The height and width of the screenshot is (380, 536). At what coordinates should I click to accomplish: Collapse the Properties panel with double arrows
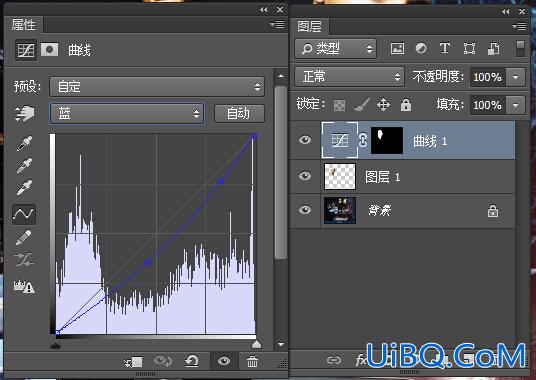(x=264, y=10)
